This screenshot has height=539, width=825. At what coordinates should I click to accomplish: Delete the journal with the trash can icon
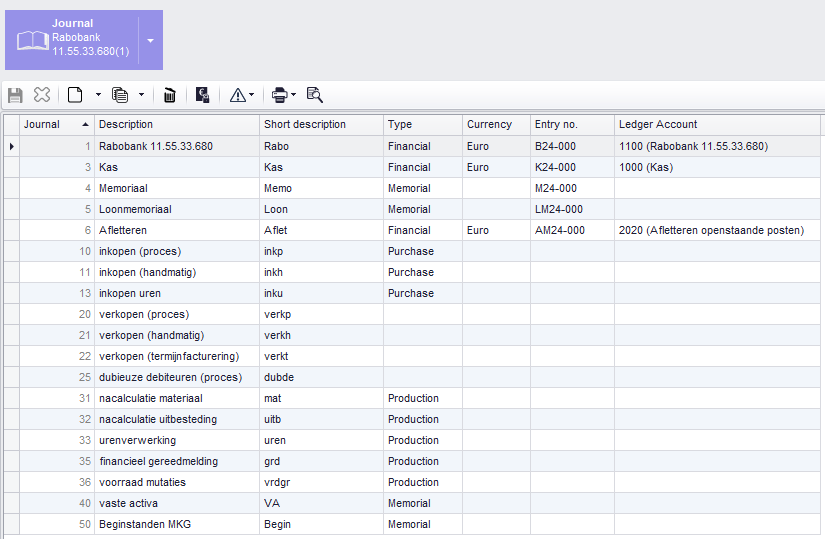[169, 95]
